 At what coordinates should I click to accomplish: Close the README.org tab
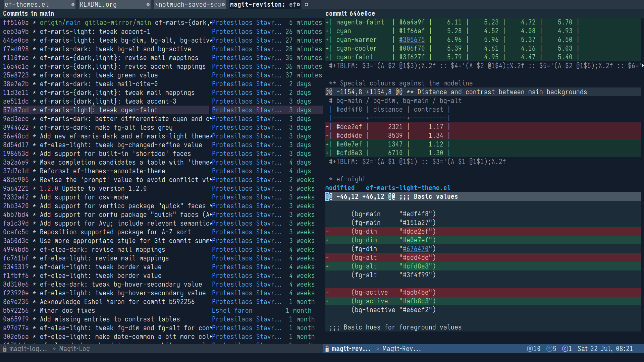click(x=148, y=5)
